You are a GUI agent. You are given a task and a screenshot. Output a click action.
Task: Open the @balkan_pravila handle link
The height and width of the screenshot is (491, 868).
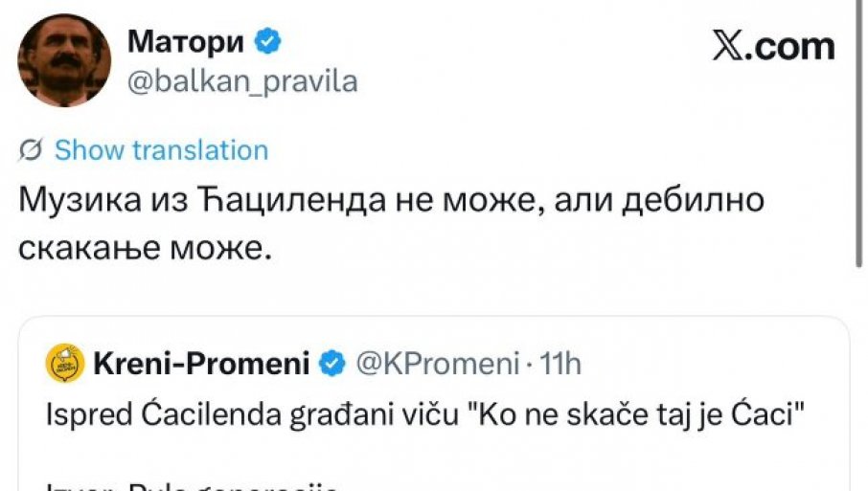tap(242, 81)
